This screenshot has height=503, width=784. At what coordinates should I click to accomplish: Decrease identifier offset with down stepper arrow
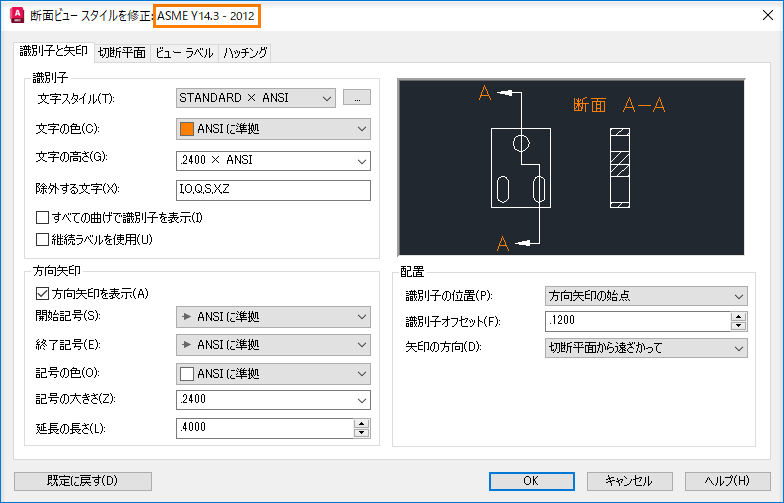pyautogui.click(x=738, y=326)
